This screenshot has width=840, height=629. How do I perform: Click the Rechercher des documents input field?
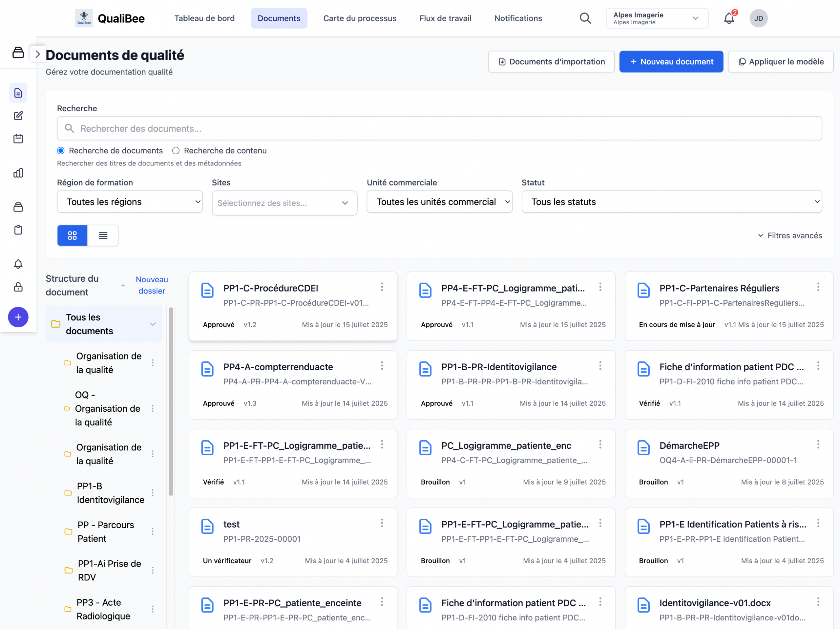439,128
